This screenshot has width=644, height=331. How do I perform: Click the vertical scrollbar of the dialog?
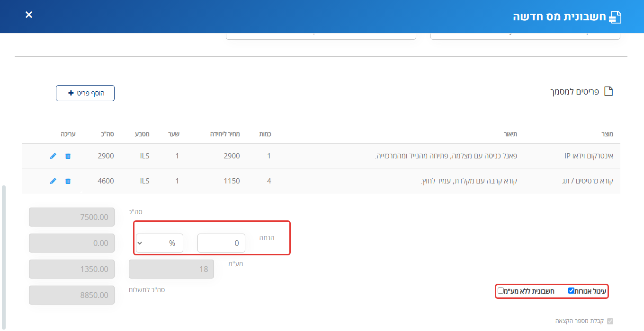4,258
